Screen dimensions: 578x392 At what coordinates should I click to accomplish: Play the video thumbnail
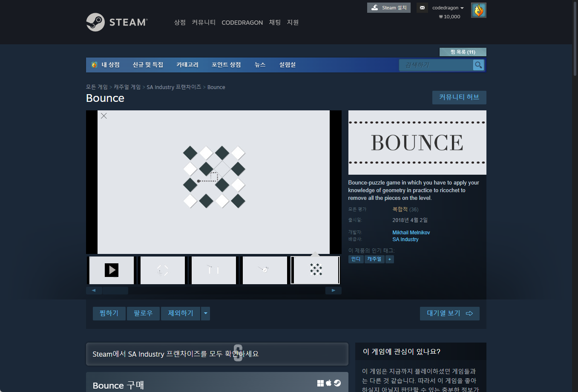pyautogui.click(x=112, y=270)
